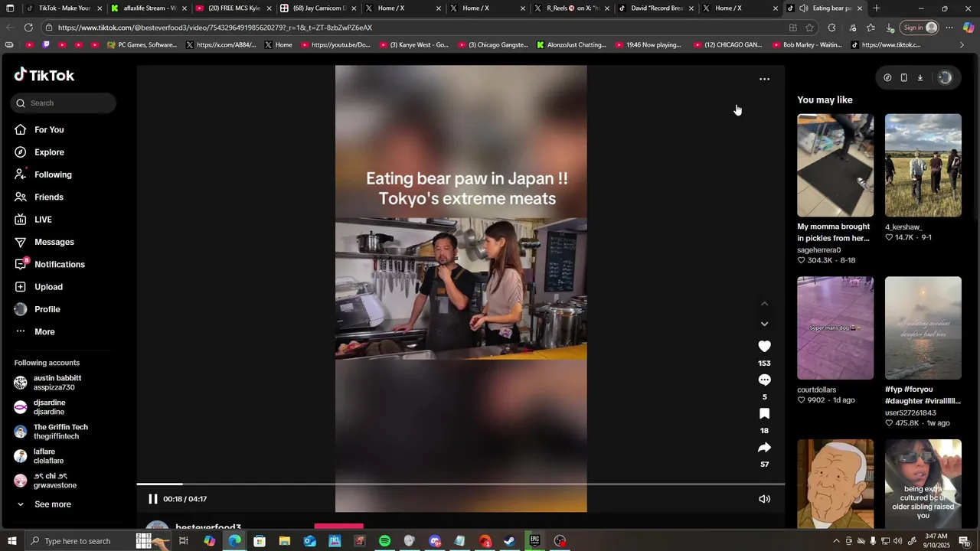Screen dimensions: 980x551
Task: Open the Edge settings and more menu
Action: (x=949, y=28)
